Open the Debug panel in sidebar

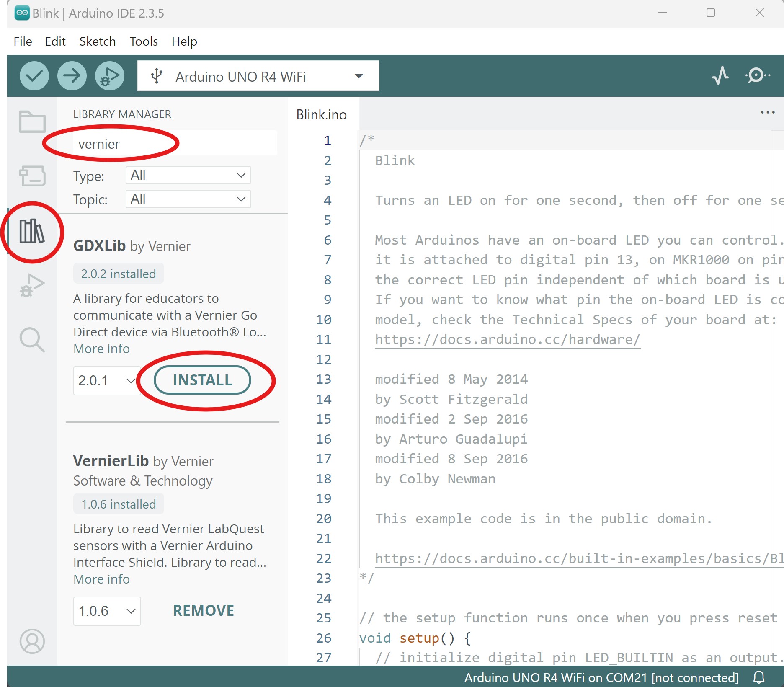(32, 285)
